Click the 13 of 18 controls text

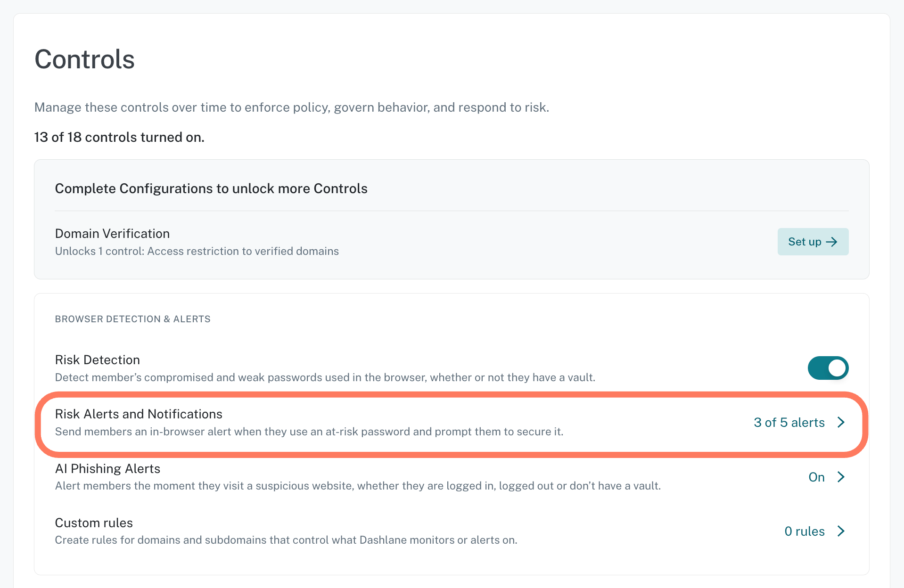coord(119,137)
